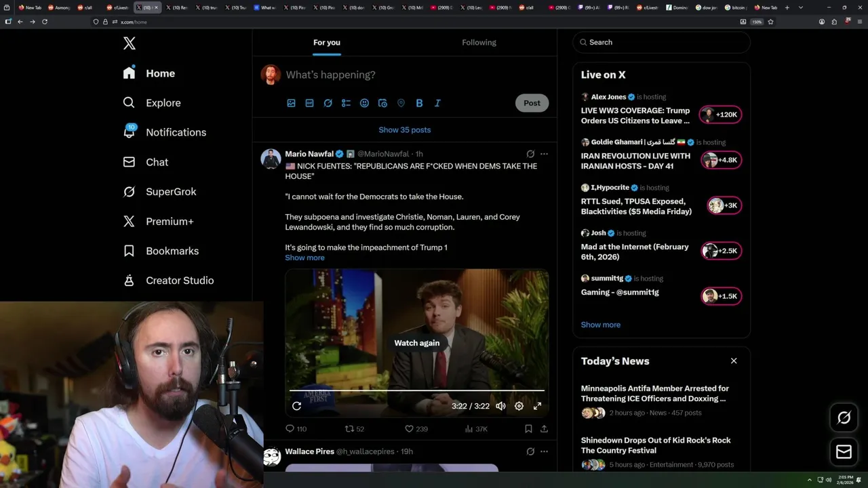Open the browser tab list dropdown

[801, 7]
